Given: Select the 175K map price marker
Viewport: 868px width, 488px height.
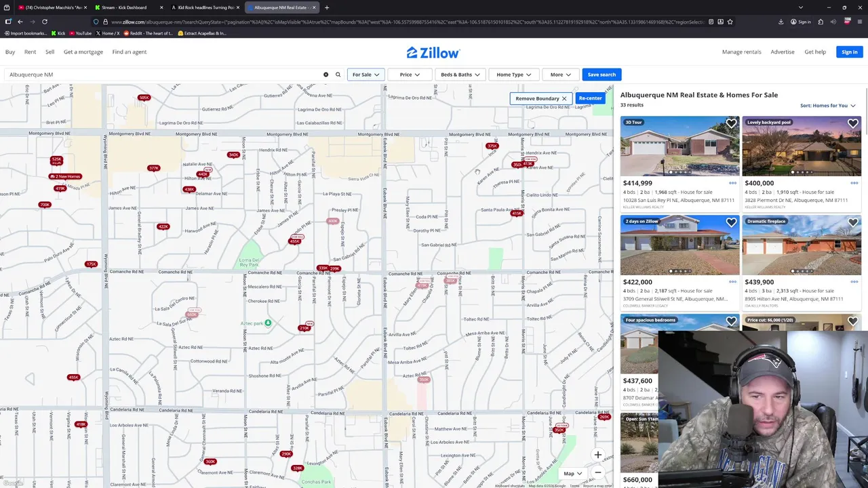Looking at the screenshot, I should tap(92, 264).
